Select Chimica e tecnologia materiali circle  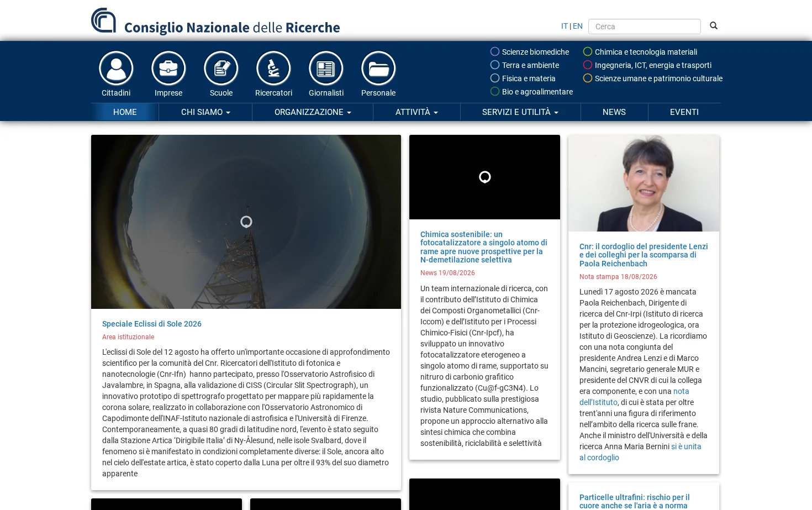tap(588, 51)
